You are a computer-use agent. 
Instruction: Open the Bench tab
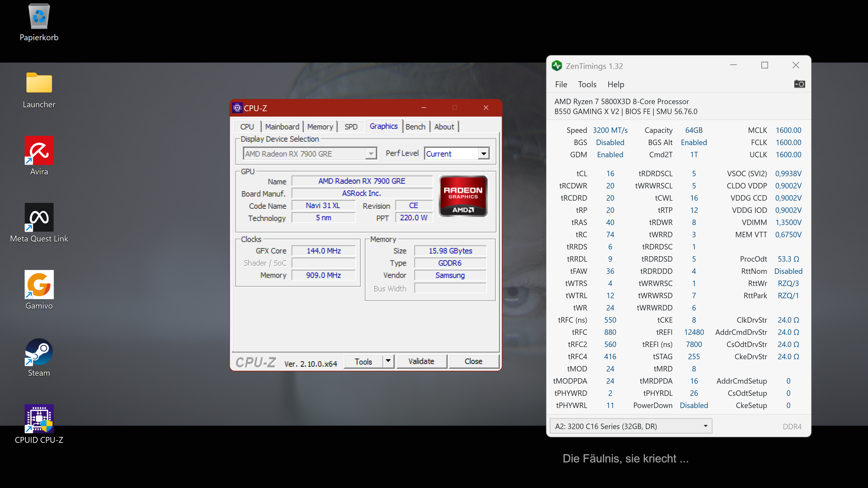point(415,127)
